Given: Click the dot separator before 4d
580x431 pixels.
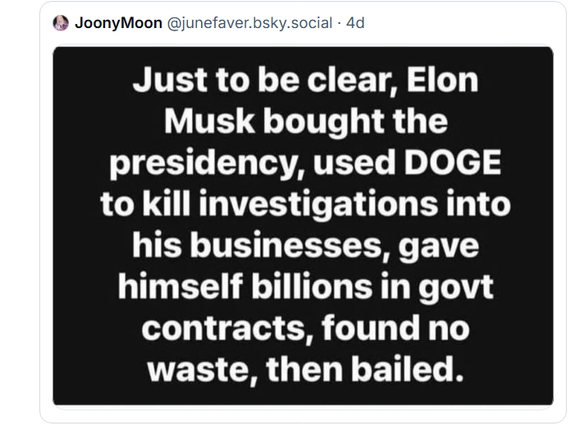Looking at the screenshot, I should [x=339, y=23].
